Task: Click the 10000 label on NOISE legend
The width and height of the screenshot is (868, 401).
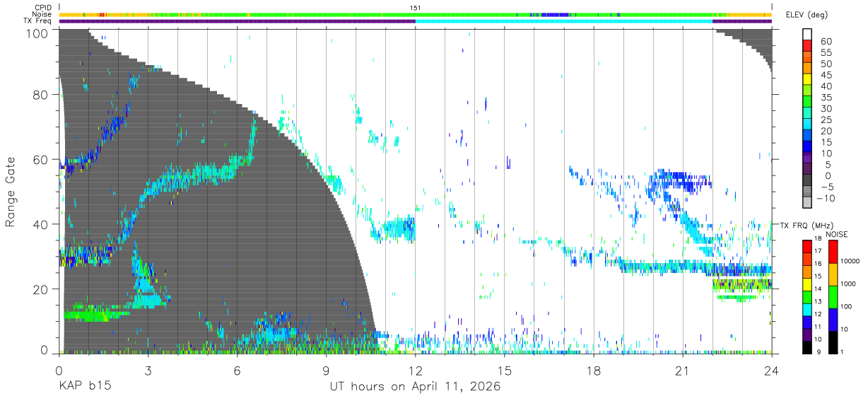Action: [x=849, y=262]
